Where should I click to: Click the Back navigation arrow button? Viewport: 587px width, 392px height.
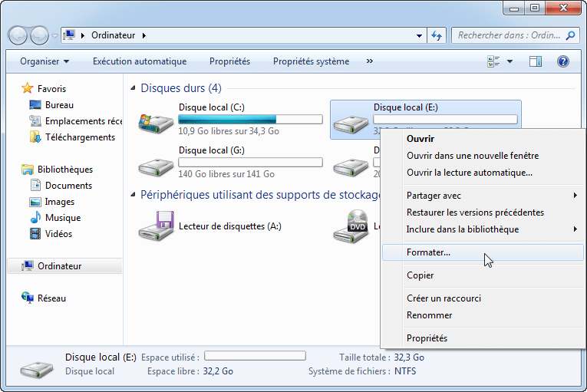[18, 35]
